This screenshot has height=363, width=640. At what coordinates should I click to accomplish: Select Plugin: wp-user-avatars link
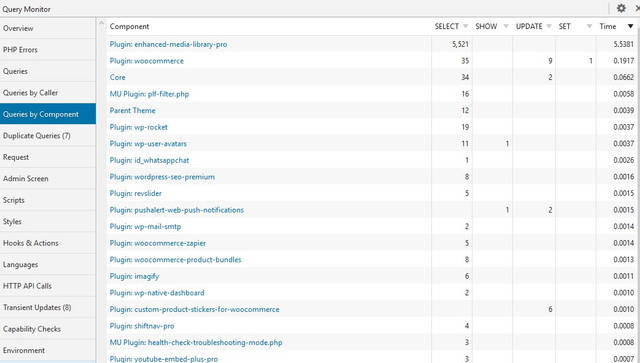coord(148,144)
